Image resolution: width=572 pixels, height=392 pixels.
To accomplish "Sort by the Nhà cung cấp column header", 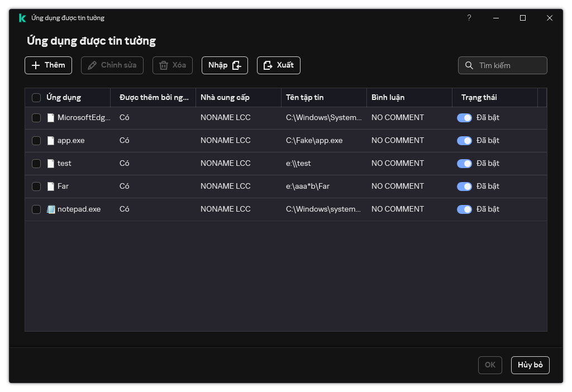I will click(225, 98).
